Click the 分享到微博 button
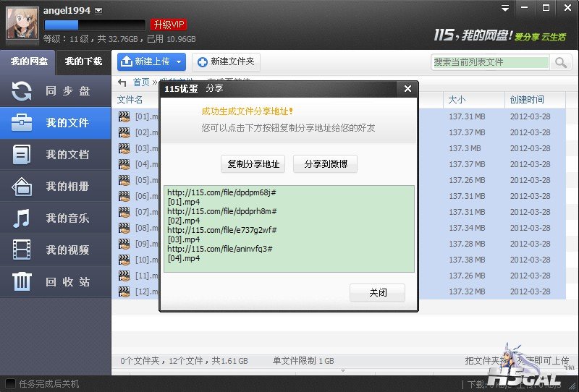Screen dimensions: 579x392 pos(325,164)
